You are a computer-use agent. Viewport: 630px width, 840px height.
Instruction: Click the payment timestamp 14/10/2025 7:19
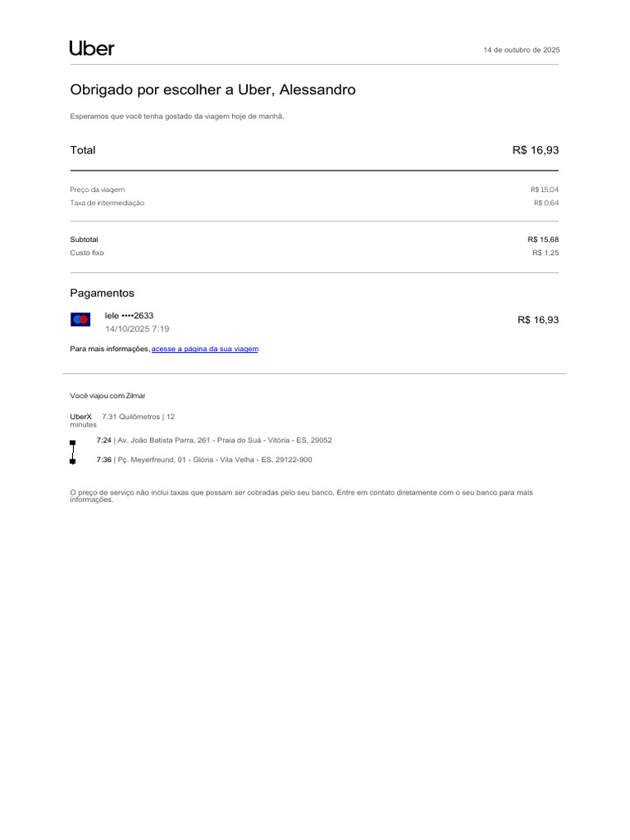click(x=137, y=329)
